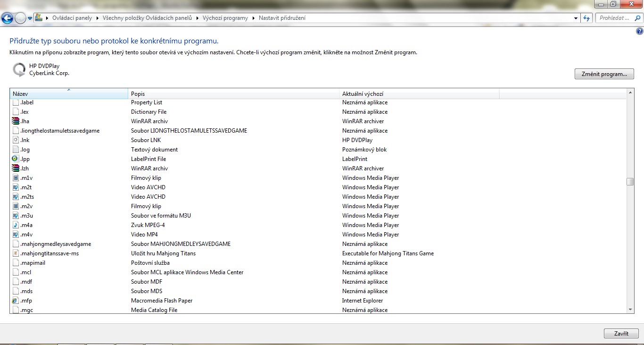The width and height of the screenshot is (644, 345).
Task: Expand the arrow after Všechny položky Ovládacích panelů
Action: pyautogui.click(x=197, y=18)
